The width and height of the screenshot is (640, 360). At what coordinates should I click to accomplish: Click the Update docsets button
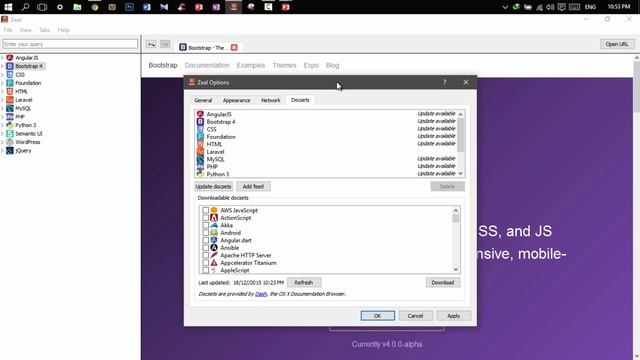(x=213, y=187)
